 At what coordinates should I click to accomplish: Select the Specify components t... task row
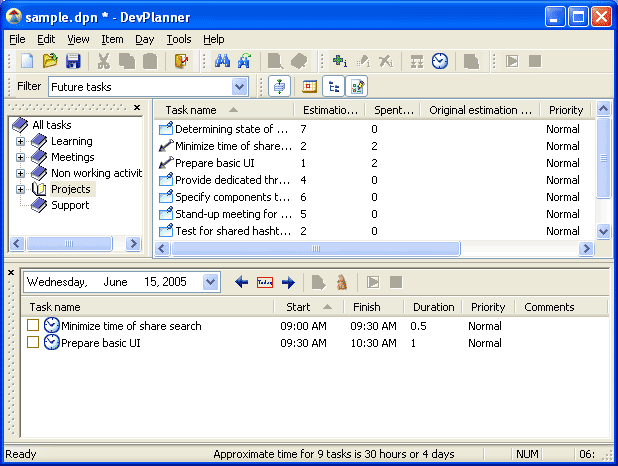[x=374, y=197]
